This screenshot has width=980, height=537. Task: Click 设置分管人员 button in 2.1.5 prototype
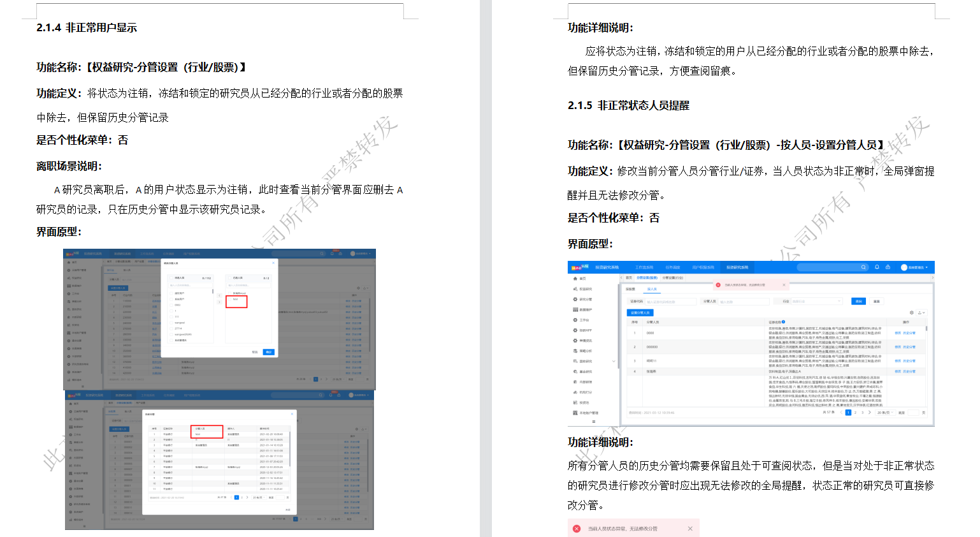tap(640, 313)
